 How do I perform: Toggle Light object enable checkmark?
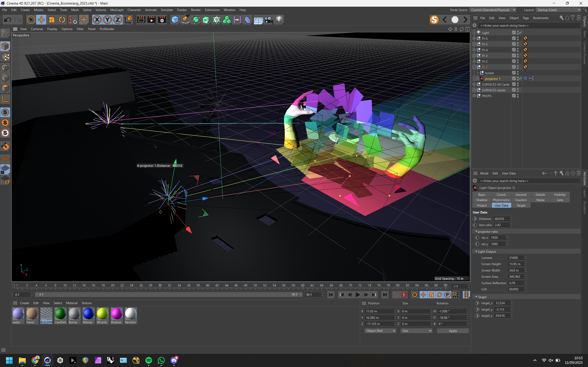tap(520, 33)
